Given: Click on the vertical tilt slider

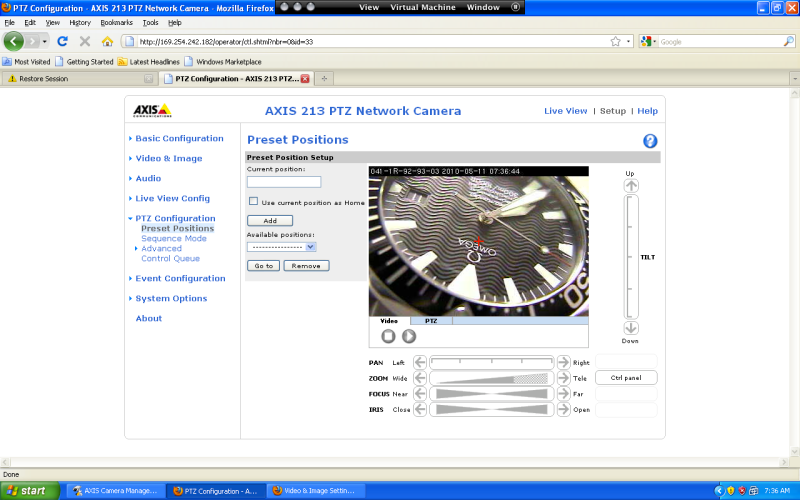Looking at the screenshot, I should pyautogui.click(x=631, y=257).
